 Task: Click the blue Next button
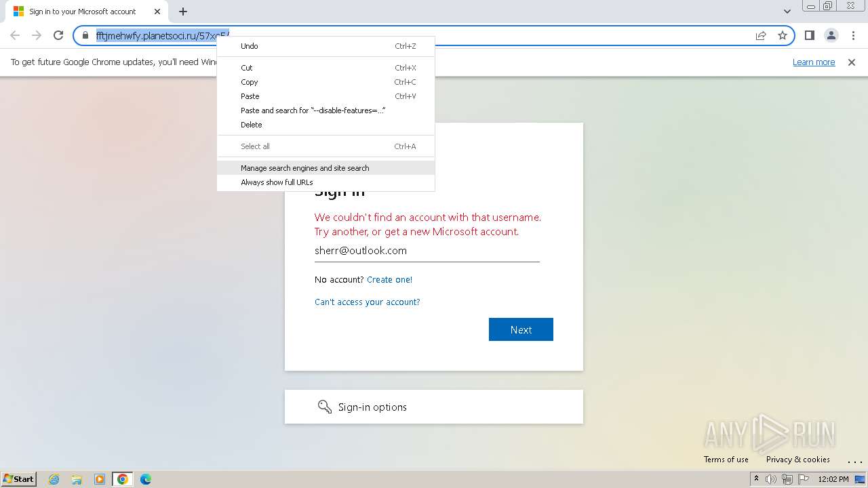521,329
